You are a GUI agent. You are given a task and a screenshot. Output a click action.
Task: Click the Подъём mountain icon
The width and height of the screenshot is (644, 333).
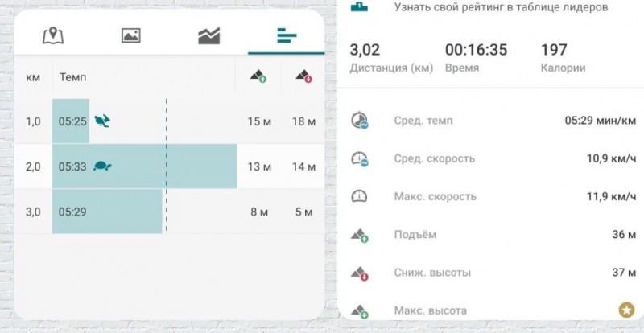tap(359, 235)
